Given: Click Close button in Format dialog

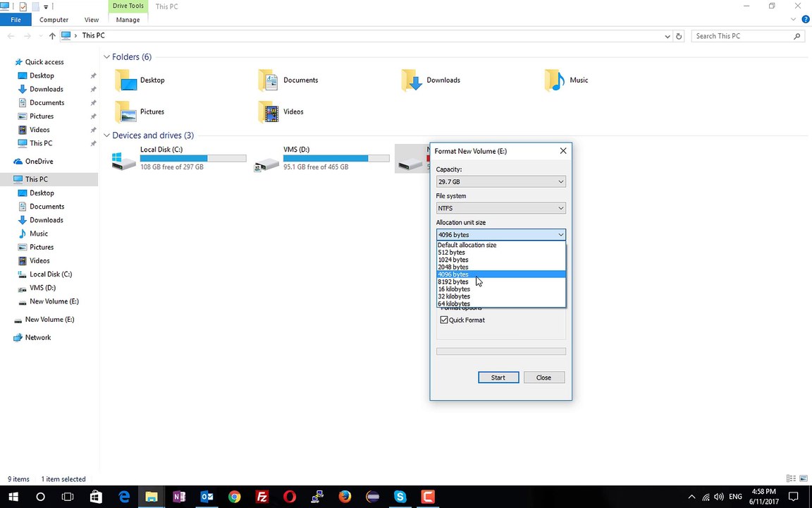Looking at the screenshot, I should click(543, 377).
